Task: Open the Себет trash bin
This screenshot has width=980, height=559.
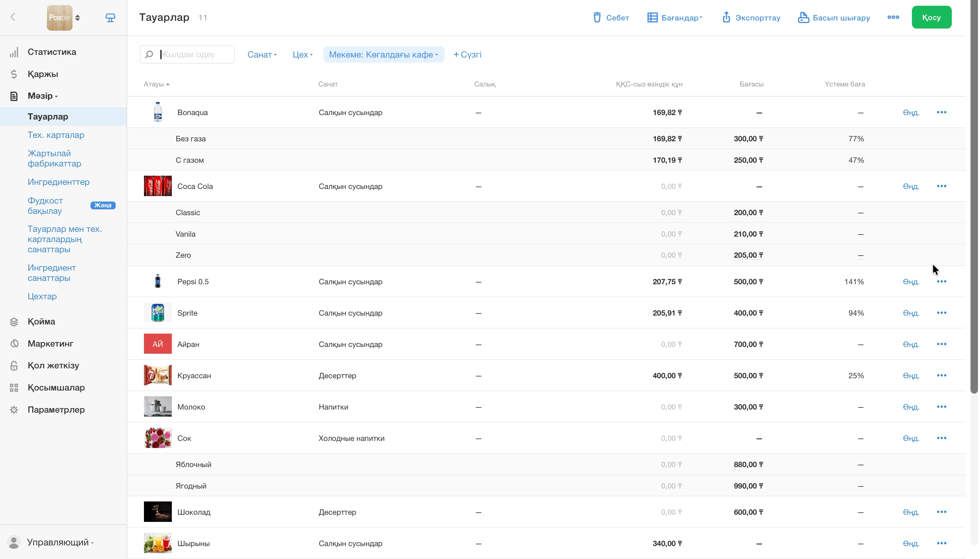Action: (610, 18)
